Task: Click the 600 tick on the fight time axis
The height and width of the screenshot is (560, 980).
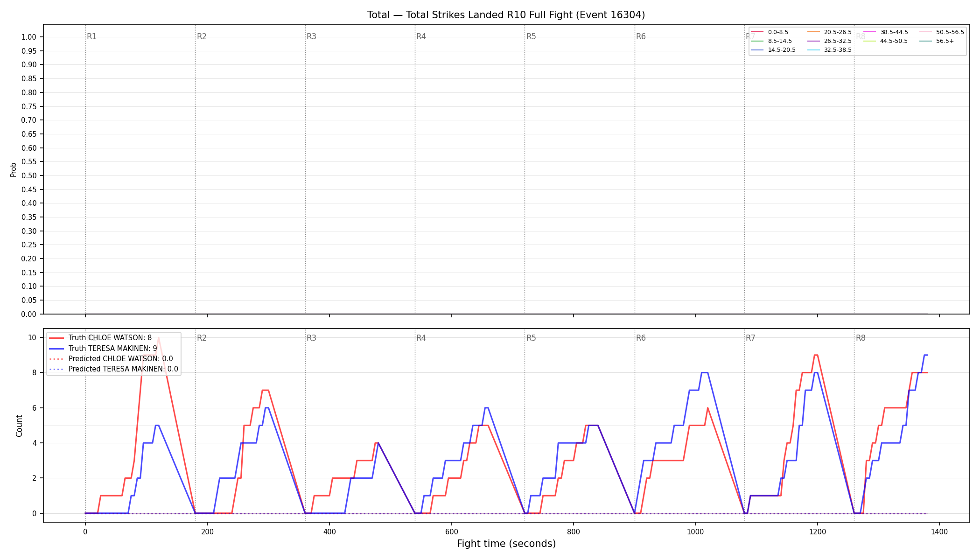Action: [451, 531]
